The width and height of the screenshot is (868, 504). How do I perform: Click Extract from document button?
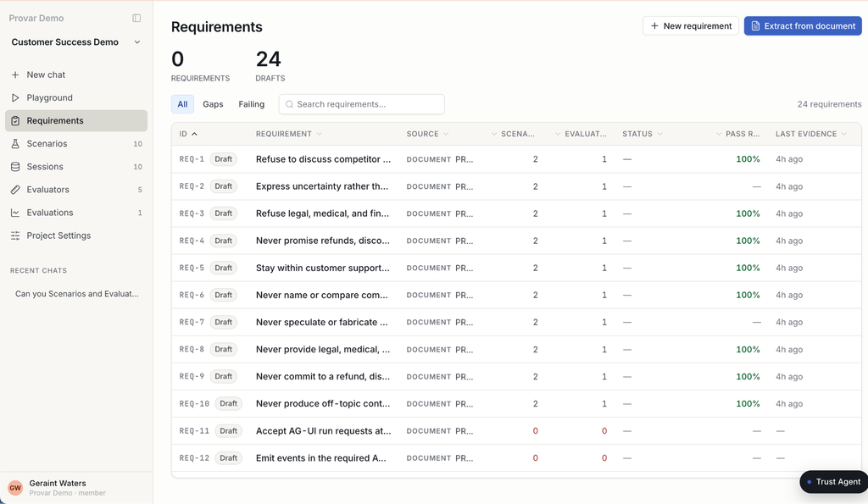[x=803, y=26]
